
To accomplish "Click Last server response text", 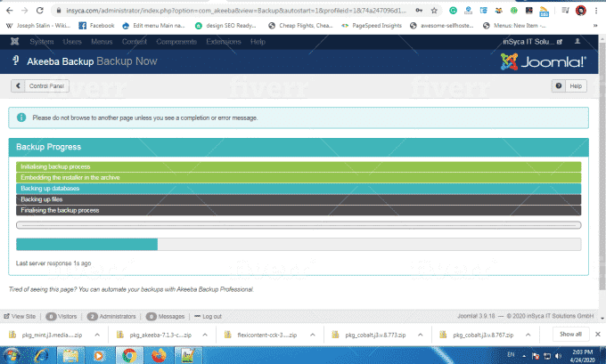I will pyautogui.click(x=53, y=263).
